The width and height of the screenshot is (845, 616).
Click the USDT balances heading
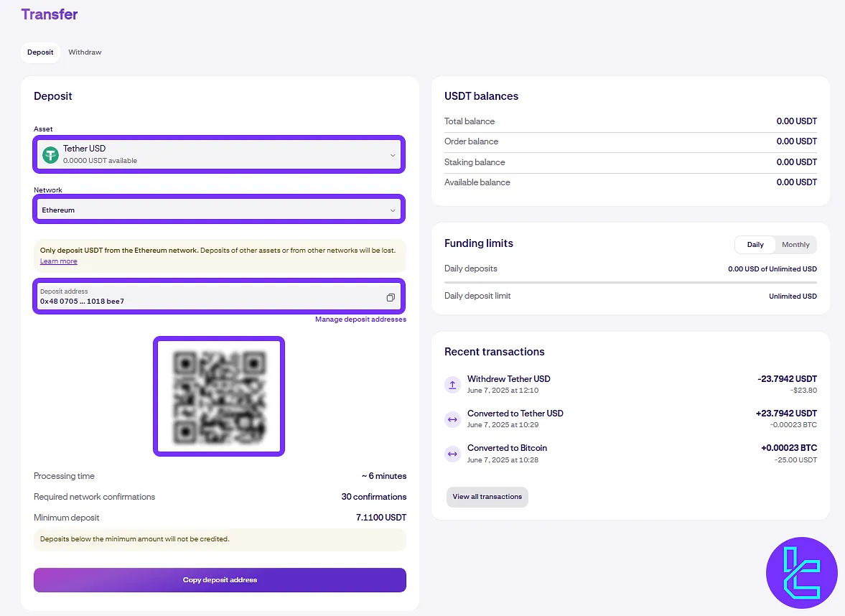click(x=481, y=96)
